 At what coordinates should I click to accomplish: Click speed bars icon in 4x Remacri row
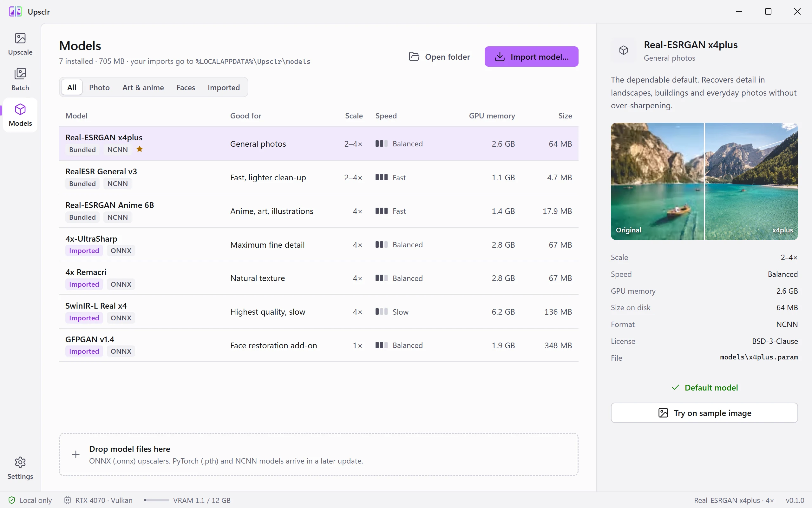(x=382, y=278)
